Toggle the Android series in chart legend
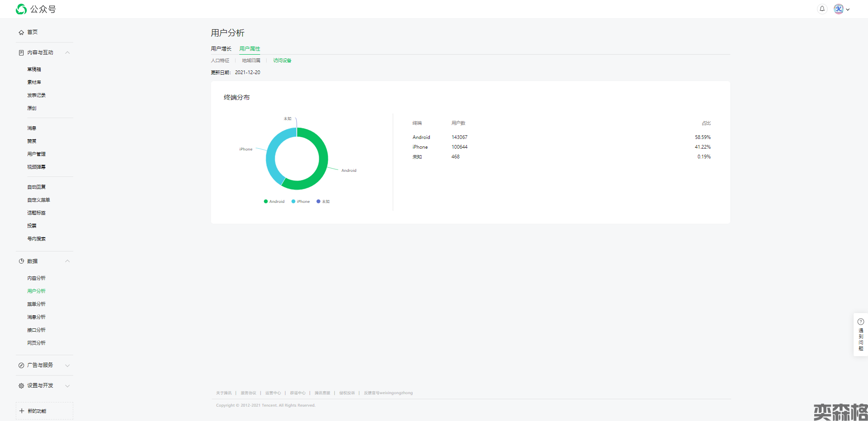Screen dimensions: 868x421 (x=274, y=201)
